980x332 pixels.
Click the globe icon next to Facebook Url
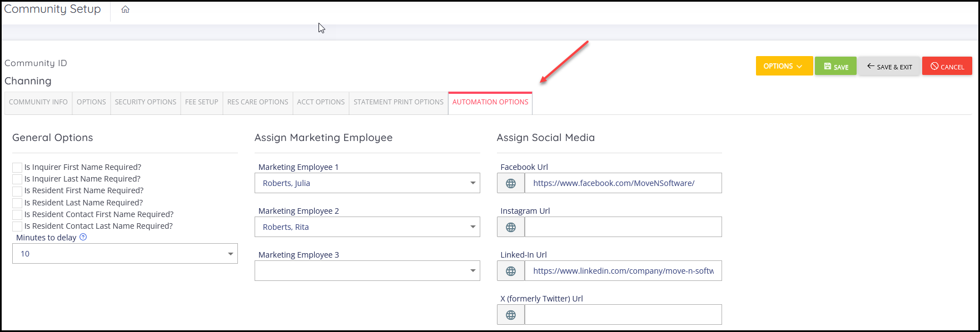(x=511, y=183)
